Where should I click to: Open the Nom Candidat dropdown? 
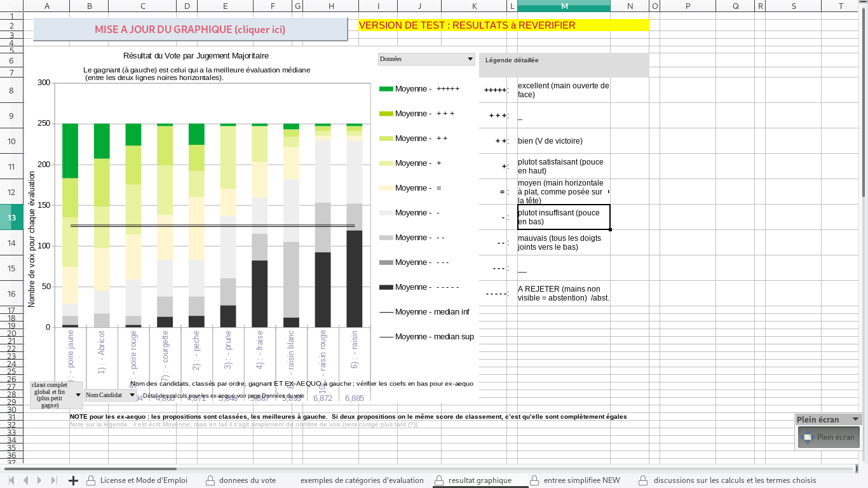click(x=132, y=395)
